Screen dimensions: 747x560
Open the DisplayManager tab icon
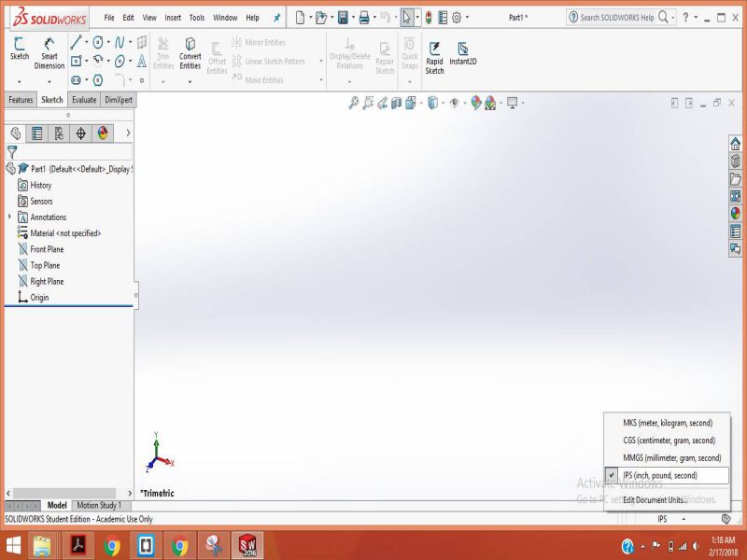[x=103, y=133]
